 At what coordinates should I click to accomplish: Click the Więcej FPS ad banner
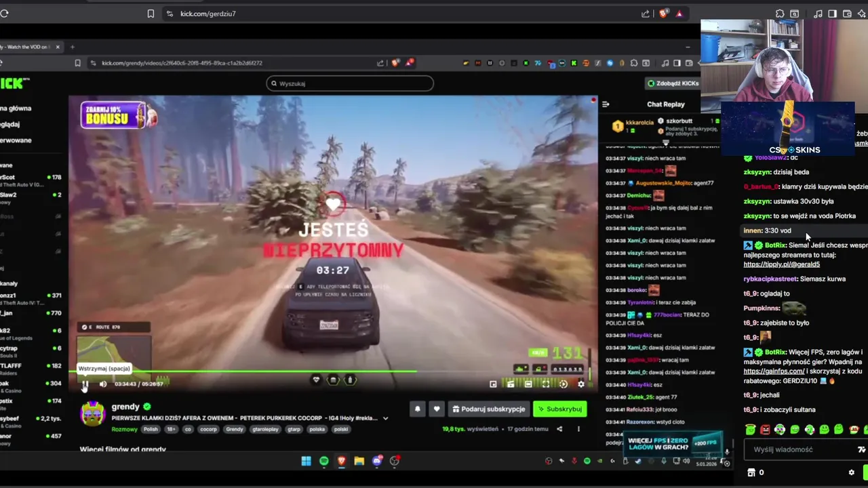(672, 445)
